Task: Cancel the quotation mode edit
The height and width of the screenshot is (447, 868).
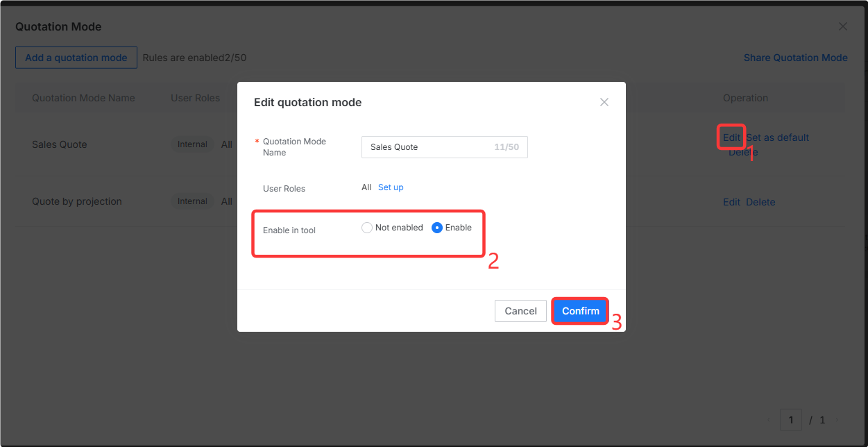Action: (520, 311)
